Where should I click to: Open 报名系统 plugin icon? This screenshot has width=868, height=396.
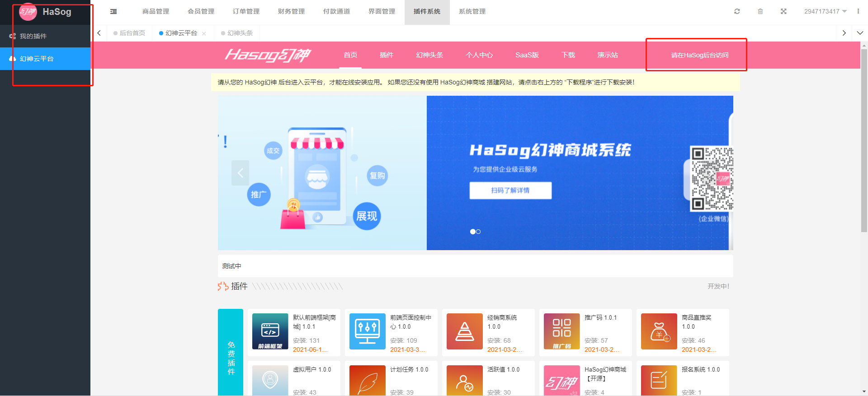coord(659,381)
